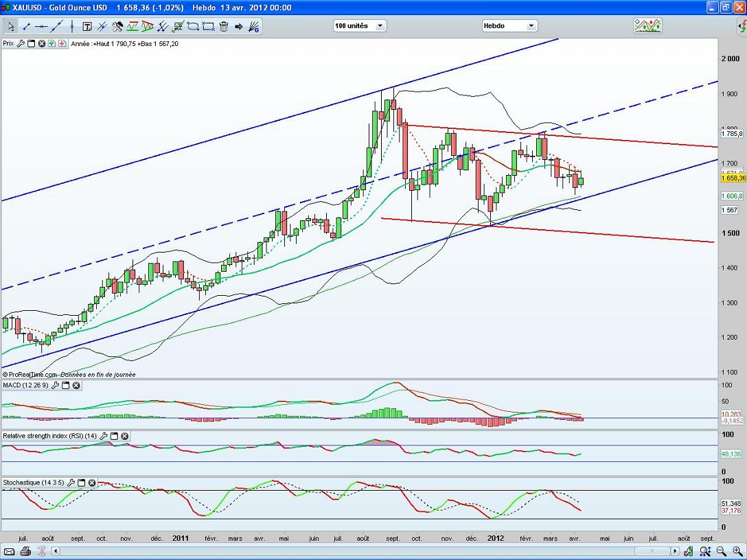Click the 'Prix' panel label
This screenshot has height=560, width=747.
coord(8,43)
